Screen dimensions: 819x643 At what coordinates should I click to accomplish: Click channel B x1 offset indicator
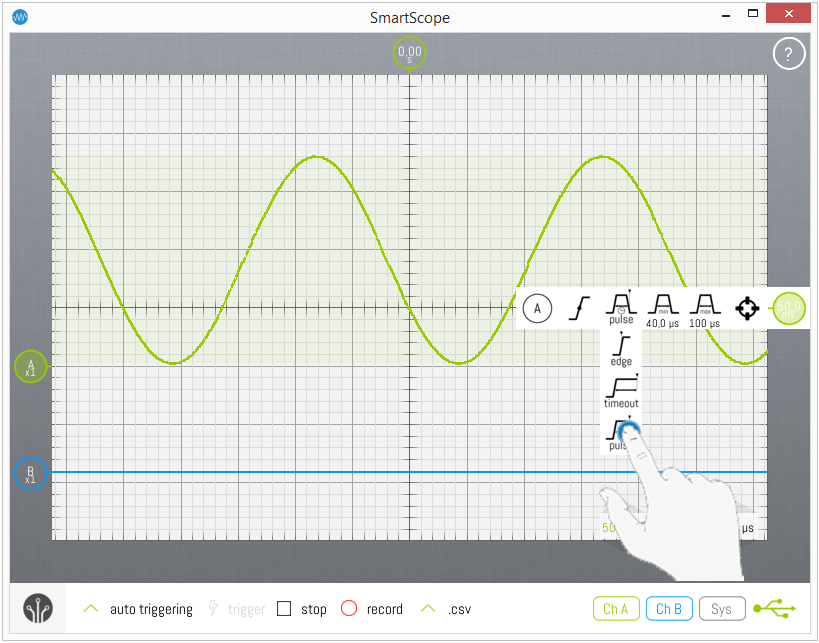[30, 474]
